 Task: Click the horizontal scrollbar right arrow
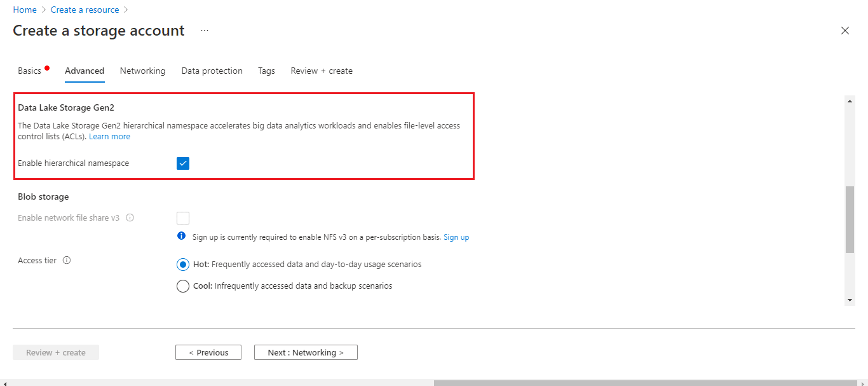[864, 383]
